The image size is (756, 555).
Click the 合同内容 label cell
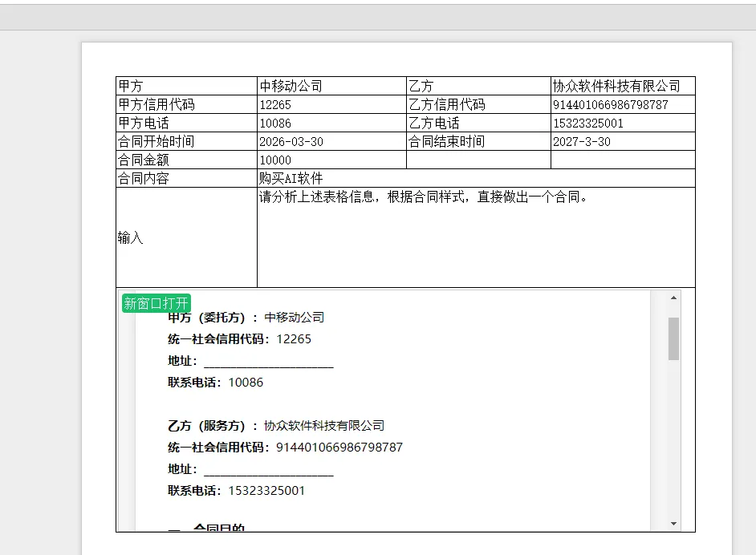[x=186, y=178]
